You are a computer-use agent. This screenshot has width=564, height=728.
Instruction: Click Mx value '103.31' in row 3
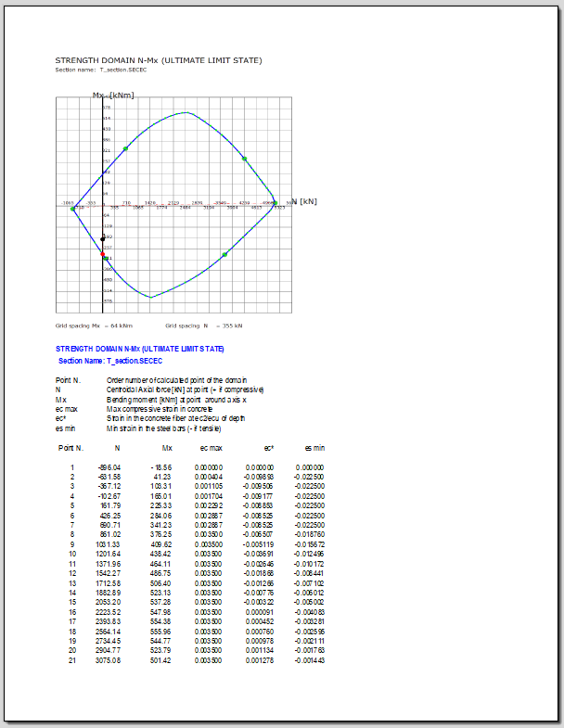[x=160, y=486]
